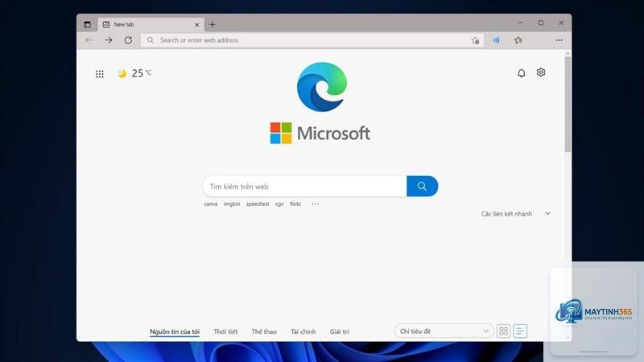
Task: Switch to the Thể thao tab
Action: [x=264, y=331]
